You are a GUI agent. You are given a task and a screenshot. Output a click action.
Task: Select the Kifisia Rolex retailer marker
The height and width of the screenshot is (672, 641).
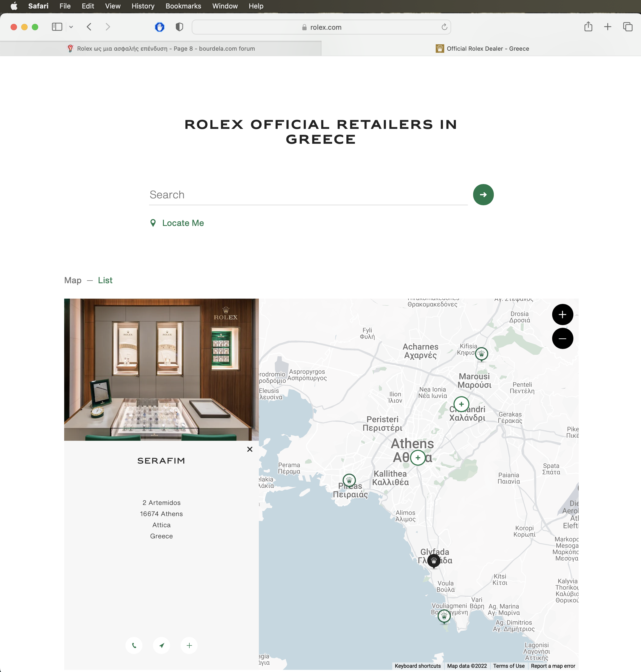coord(481,354)
